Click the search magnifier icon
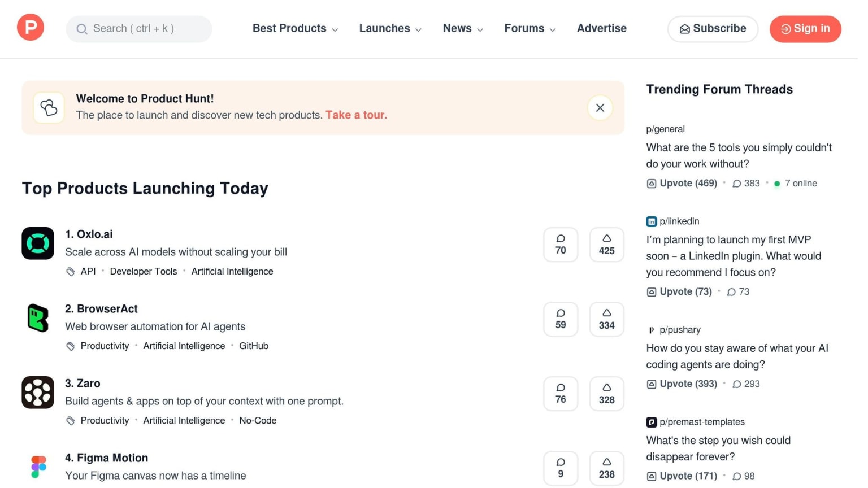Viewport: 868px width, 488px height. coord(82,29)
